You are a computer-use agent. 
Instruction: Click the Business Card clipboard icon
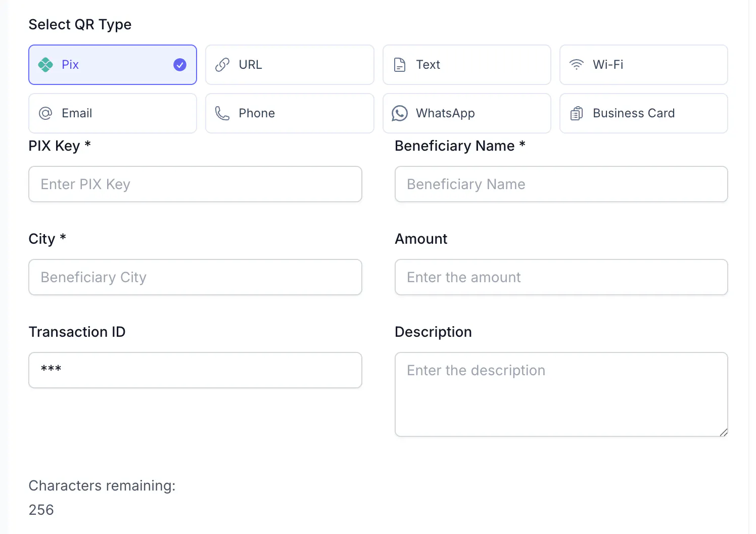coord(577,113)
